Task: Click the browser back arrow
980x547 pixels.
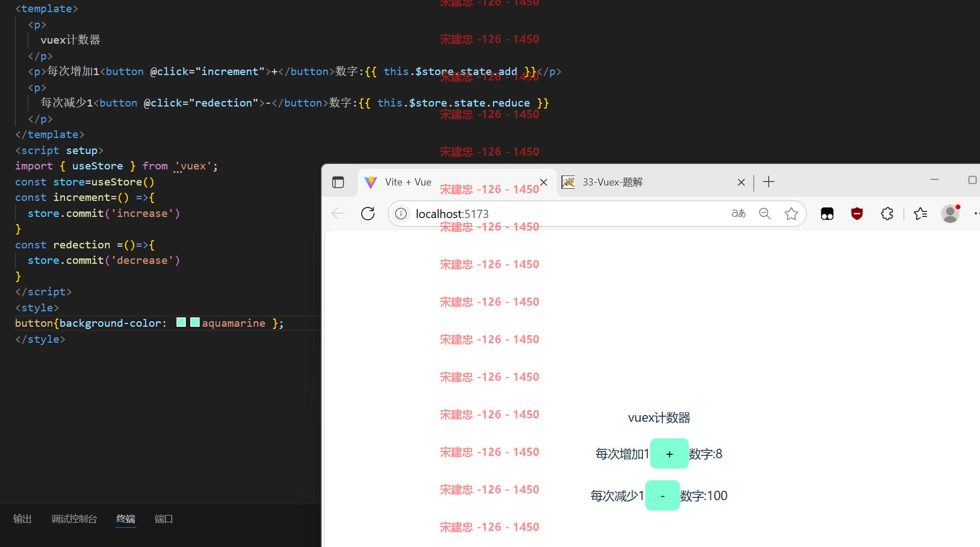Action: 338,214
